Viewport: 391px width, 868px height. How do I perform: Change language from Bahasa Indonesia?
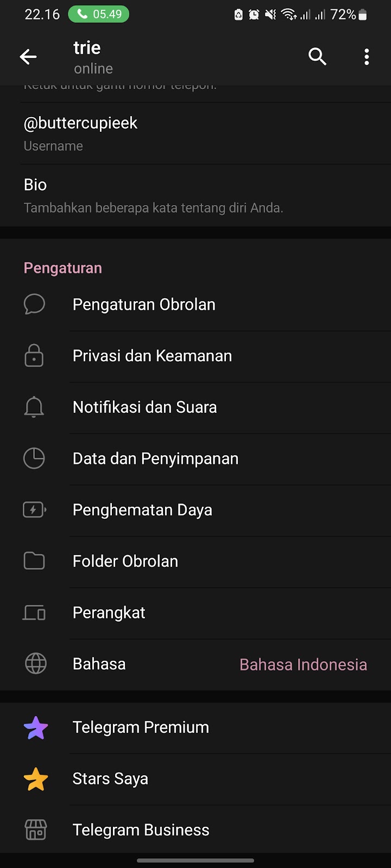[x=303, y=665]
